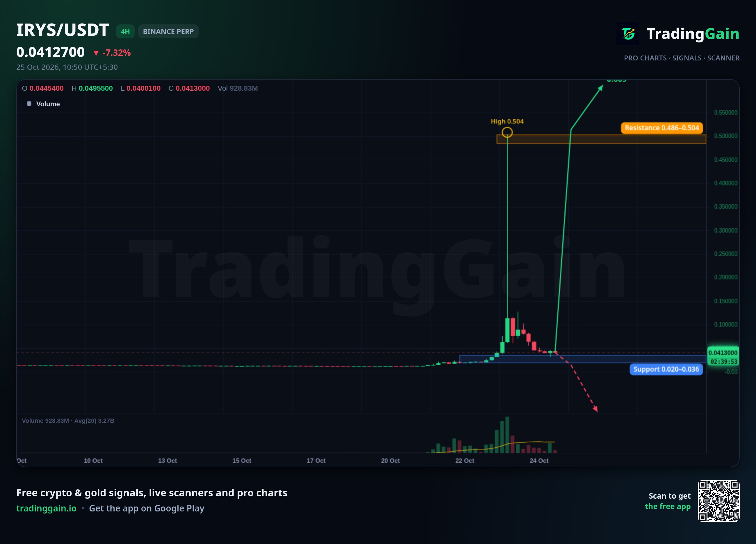Click the TradingGain brand name text
This screenshot has width=756, height=544.
(x=693, y=34)
